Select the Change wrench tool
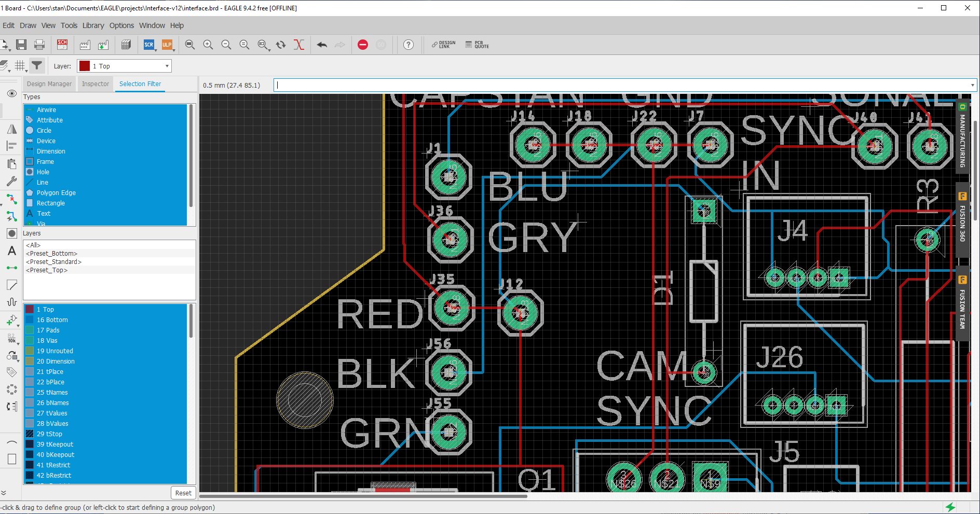 pos(11,181)
